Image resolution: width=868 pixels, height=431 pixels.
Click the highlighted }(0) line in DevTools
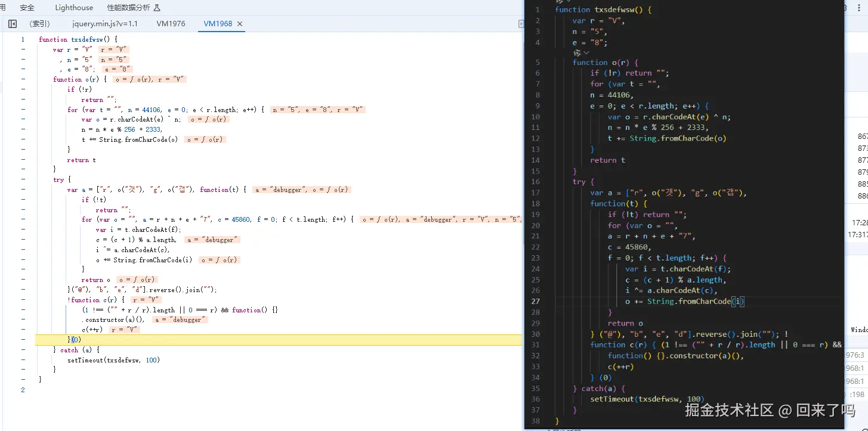[278, 340]
